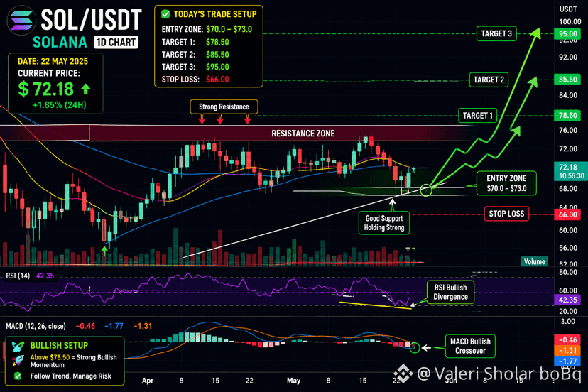Click the red −0.46 MACD axis tag
The height and width of the screenshot is (392, 588).
(567, 340)
